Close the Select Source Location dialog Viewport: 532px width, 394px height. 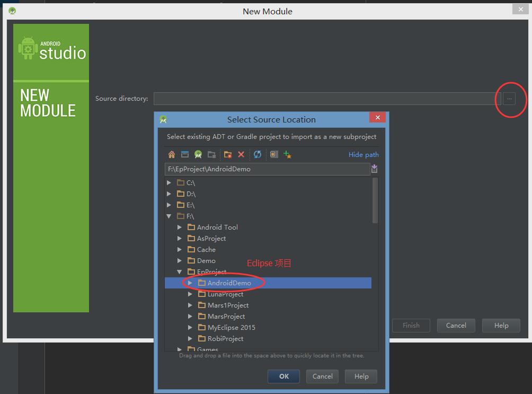click(x=378, y=118)
